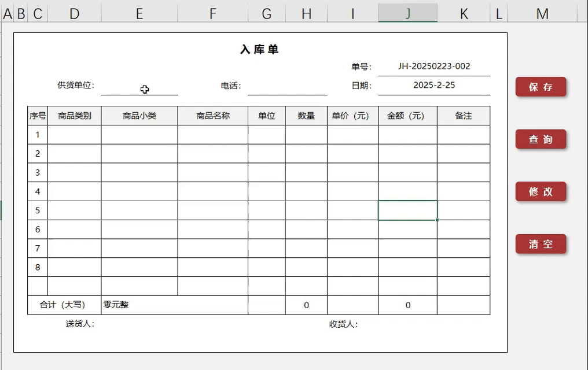This screenshot has height=370, width=588.
Task: Click serial number 1 cell
Action: pyautogui.click(x=38, y=135)
